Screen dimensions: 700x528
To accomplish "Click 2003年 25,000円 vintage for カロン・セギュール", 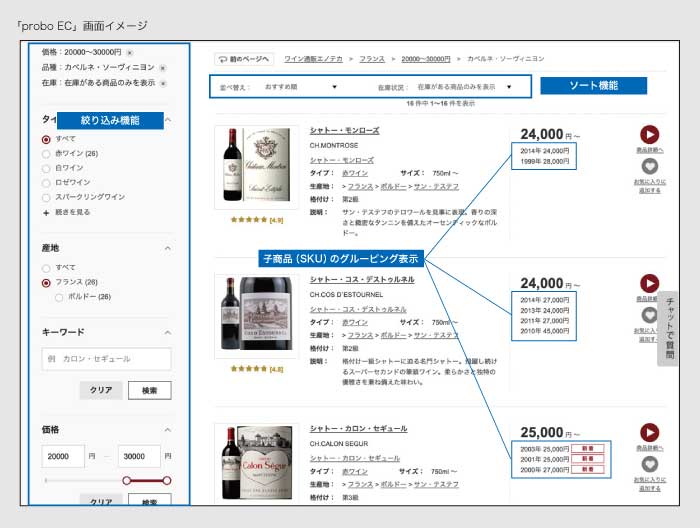I will [545, 449].
